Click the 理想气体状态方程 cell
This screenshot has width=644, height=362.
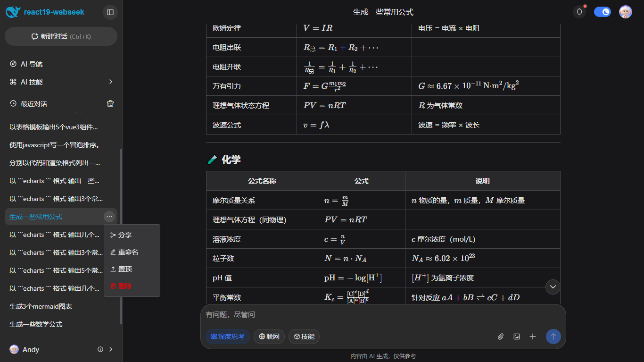click(x=251, y=106)
